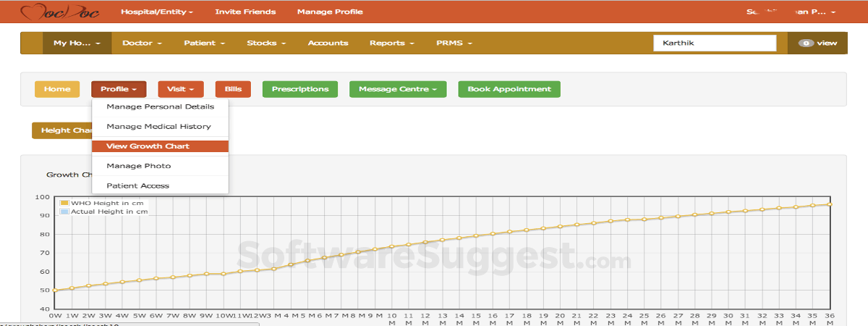Viewport: 868px width, 326px height.
Task: Select Manage Photo menu entry
Action: tap(160, 166)
